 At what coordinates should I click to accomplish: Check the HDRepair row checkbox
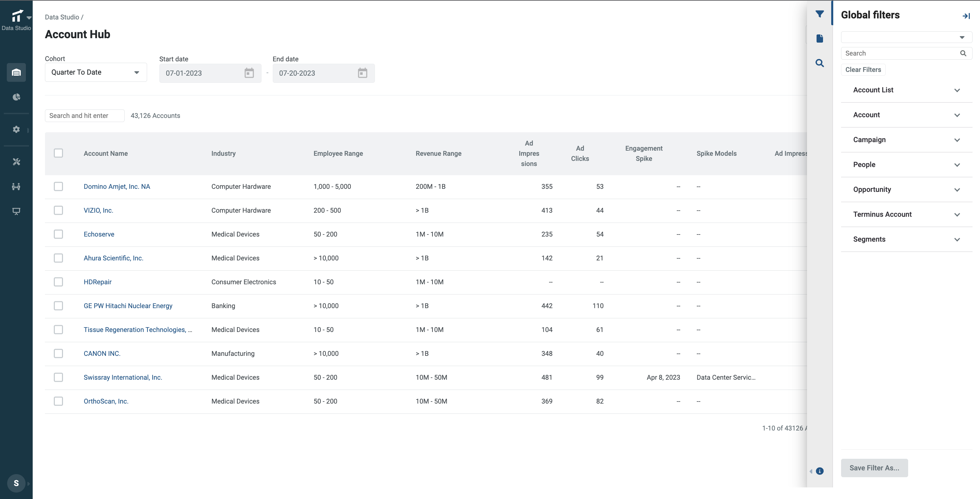click(58, 282)
